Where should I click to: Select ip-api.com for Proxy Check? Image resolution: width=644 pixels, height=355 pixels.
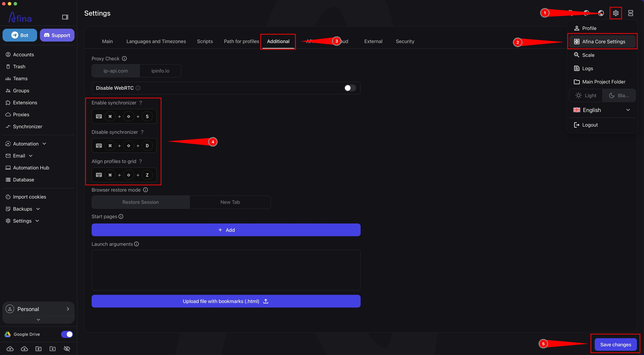(116, 71)
